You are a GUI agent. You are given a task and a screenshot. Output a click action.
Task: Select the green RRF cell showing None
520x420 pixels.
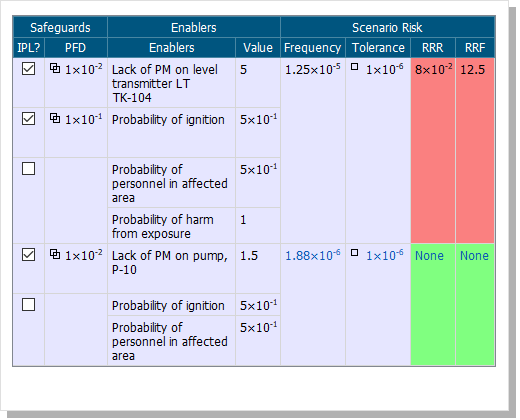point(475,305)
